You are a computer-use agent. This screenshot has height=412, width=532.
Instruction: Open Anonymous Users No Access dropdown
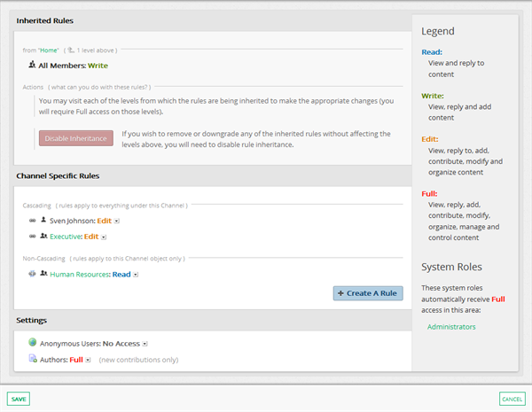(145, 344)
